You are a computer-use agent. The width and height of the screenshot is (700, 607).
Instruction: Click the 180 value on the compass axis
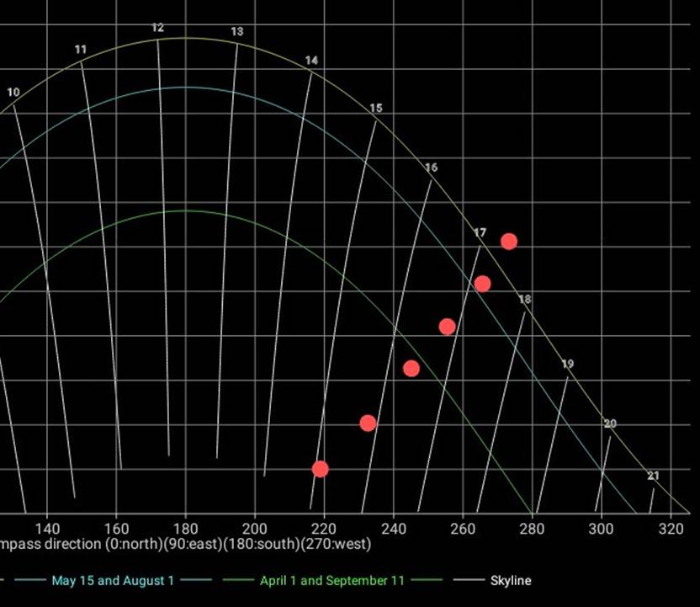click(x=185, y=527)
